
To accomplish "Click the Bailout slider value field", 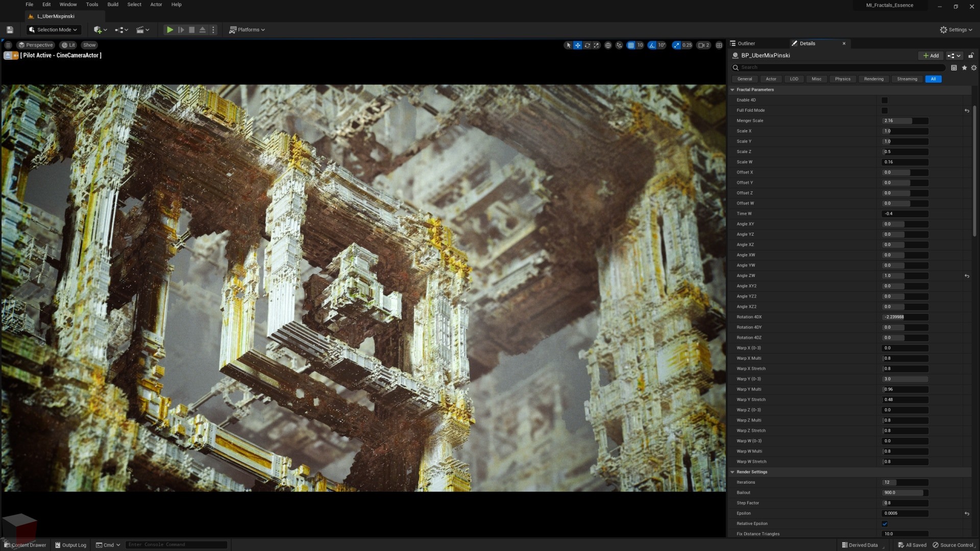I will pos(905,493).
